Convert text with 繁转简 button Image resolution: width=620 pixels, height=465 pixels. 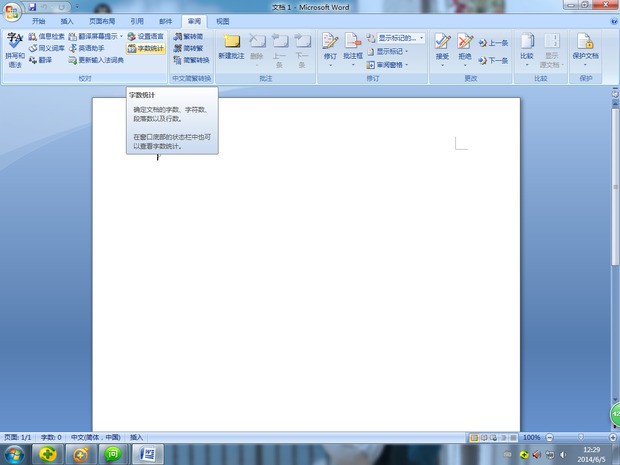tap(190, 36)
